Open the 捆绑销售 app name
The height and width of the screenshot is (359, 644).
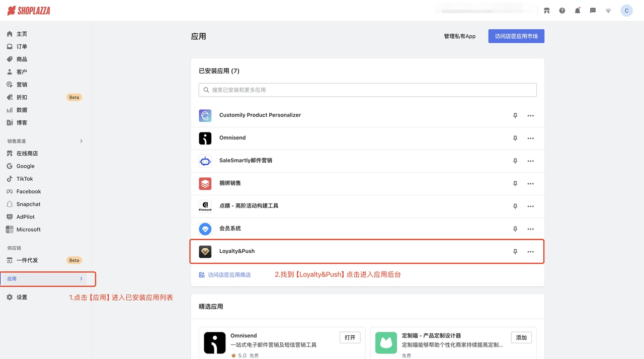(230, 183)
